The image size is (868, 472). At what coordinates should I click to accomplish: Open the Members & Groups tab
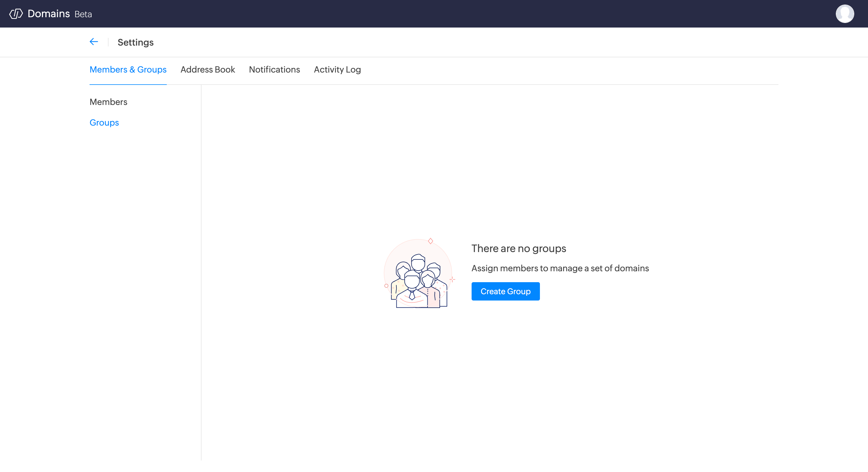pyautogui.click(x=128, y=70)
